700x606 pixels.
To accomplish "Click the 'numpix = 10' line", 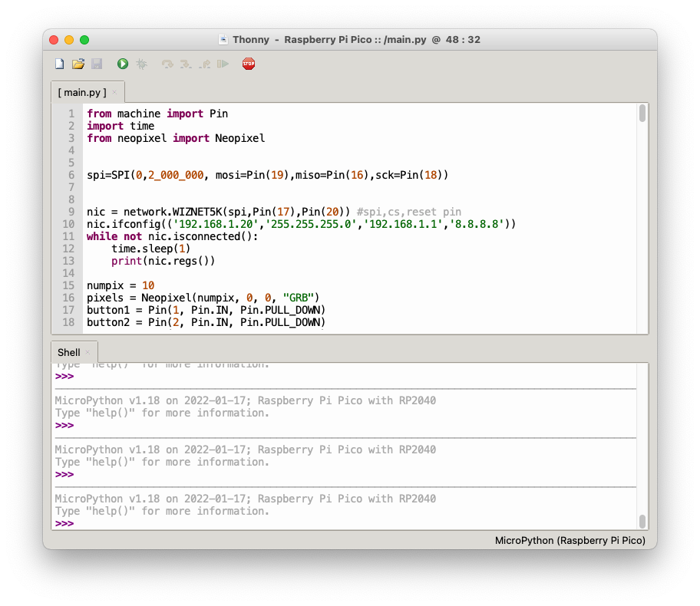I will pyautogui.click(x=121, y=285).
